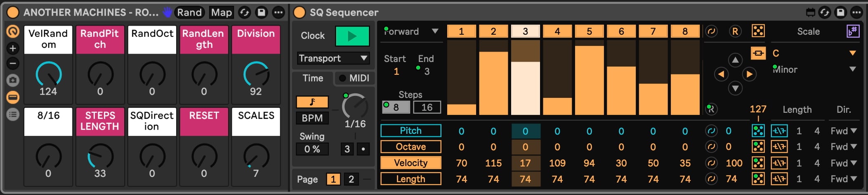Select the BPM timing mode
This screenshot has height=195, width=868.
pyautogui.click(x=312, y=118)
